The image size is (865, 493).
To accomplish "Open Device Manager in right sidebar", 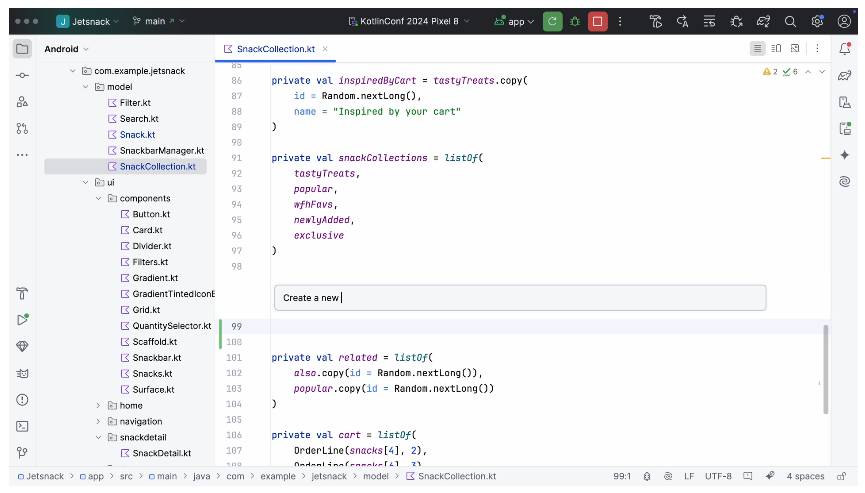I will tap(845, 102).
